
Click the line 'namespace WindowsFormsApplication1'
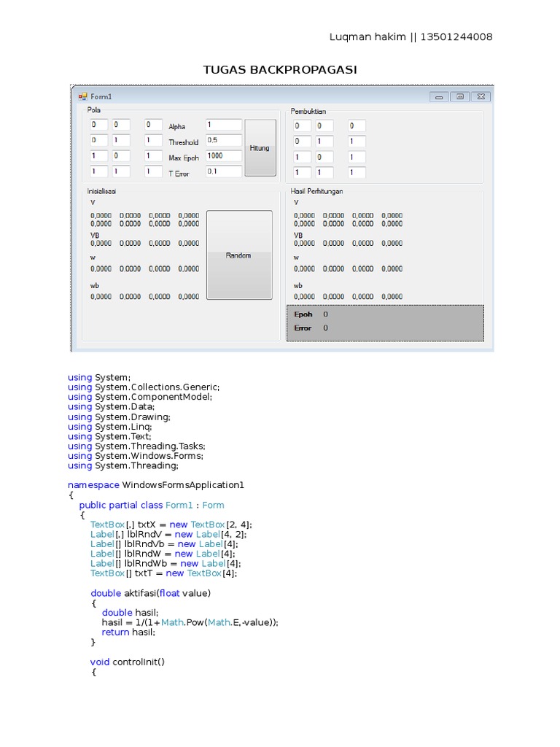point(156,485)
